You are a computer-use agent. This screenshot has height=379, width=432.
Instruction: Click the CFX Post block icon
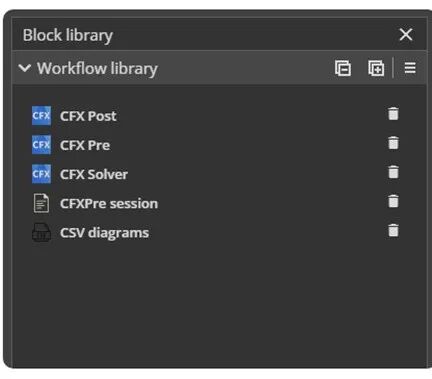(x=41, y=116)
